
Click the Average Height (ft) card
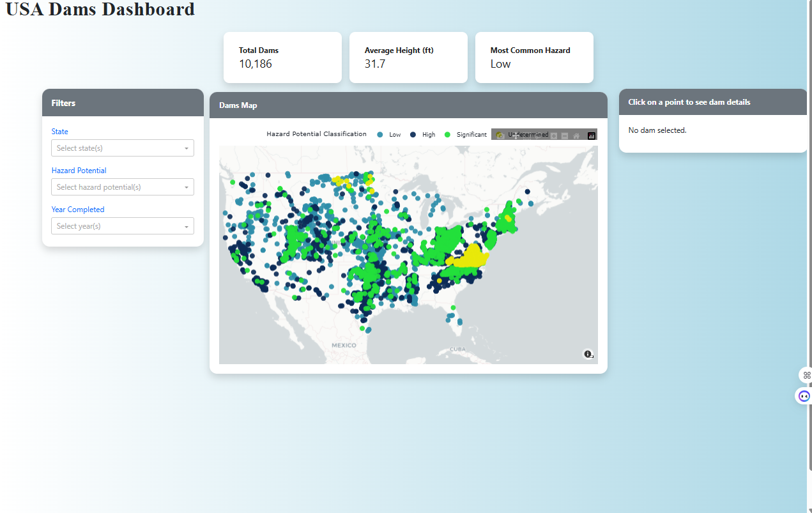coord(408,57)
